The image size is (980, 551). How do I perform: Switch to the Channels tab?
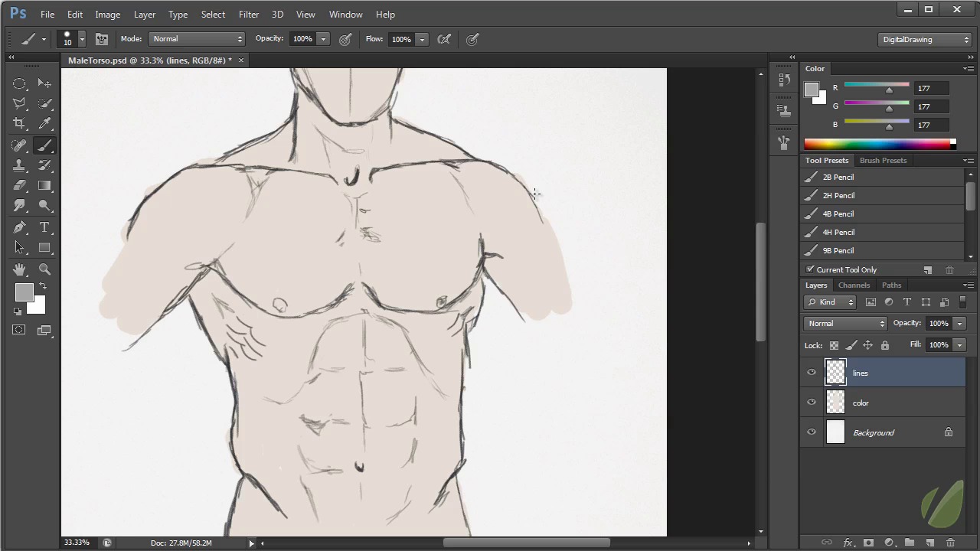(854, 285)
